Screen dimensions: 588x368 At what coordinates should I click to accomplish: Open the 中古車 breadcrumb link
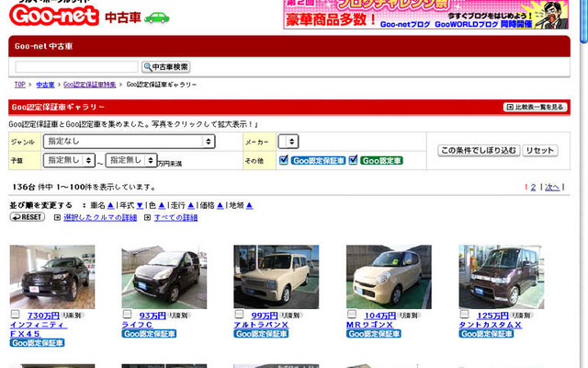[45, 85]
